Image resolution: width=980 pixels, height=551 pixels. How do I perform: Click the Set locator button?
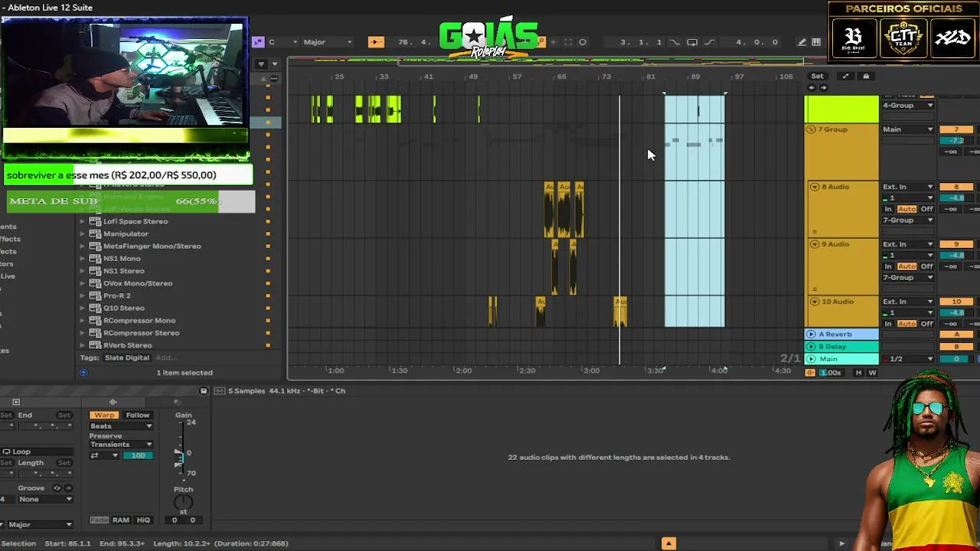pos(817,76)
